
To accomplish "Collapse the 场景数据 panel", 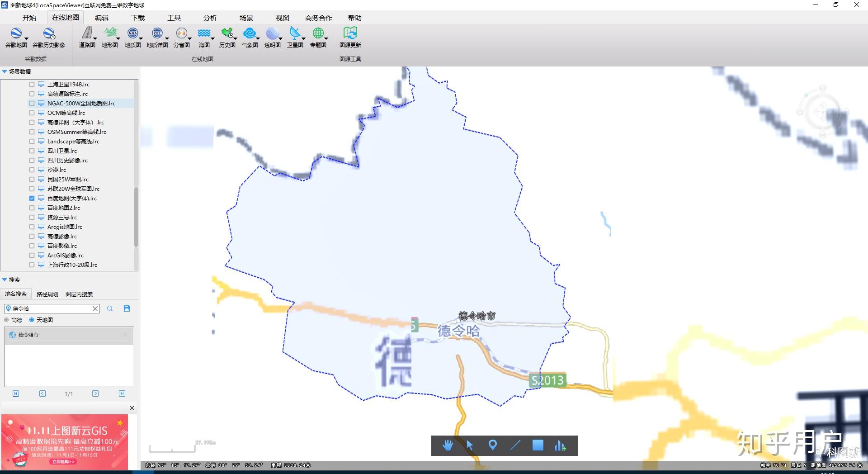I will tap(5, 71).
